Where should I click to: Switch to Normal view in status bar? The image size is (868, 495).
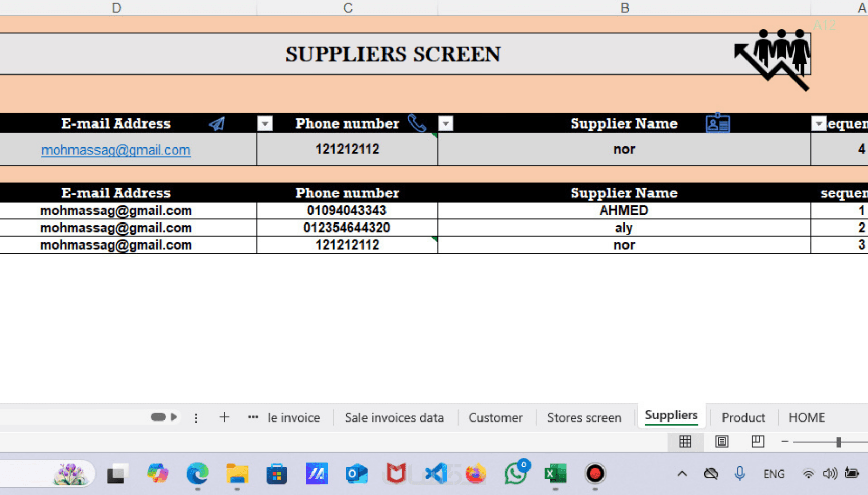tap(685, 441)
